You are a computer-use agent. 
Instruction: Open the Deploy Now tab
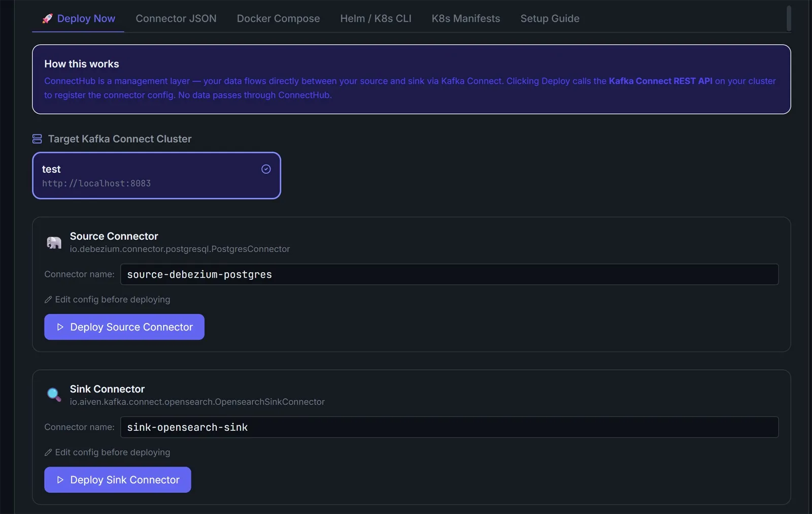point(79,18)
